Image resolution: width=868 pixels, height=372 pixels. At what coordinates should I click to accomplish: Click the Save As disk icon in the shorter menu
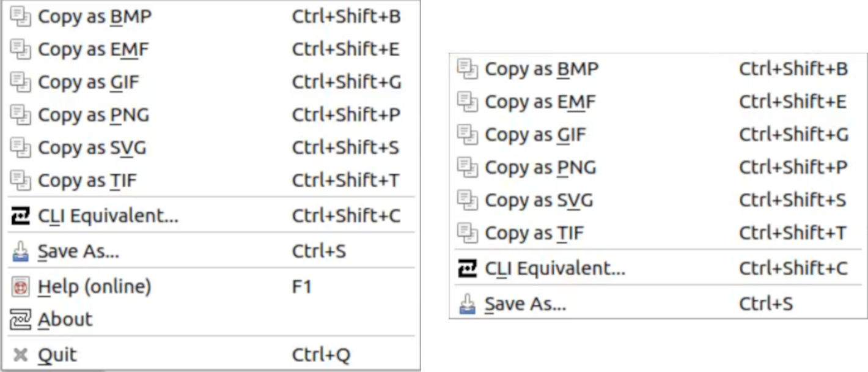coord(467,304)
